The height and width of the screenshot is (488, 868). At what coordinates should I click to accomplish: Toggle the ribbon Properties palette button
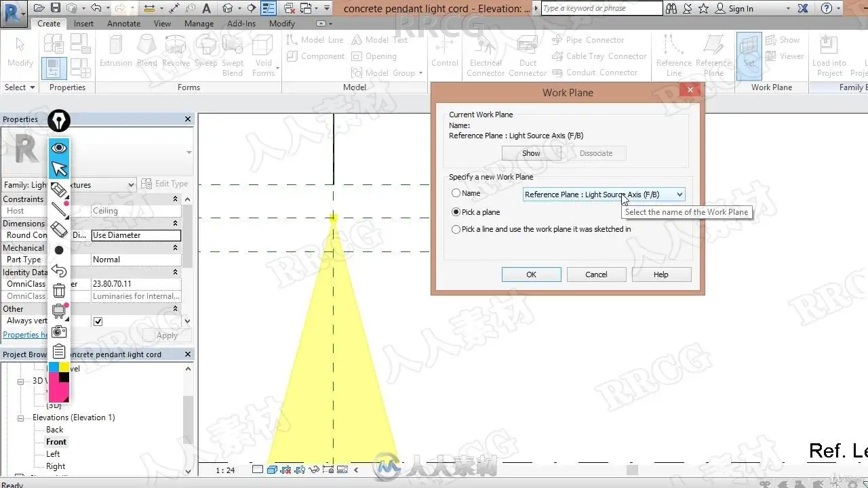pyautogui.click(x=54, y=67)
